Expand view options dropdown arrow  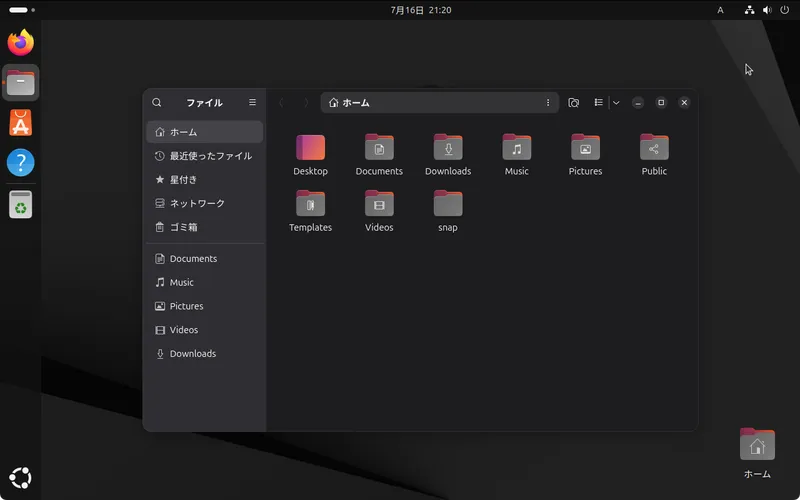616,103
